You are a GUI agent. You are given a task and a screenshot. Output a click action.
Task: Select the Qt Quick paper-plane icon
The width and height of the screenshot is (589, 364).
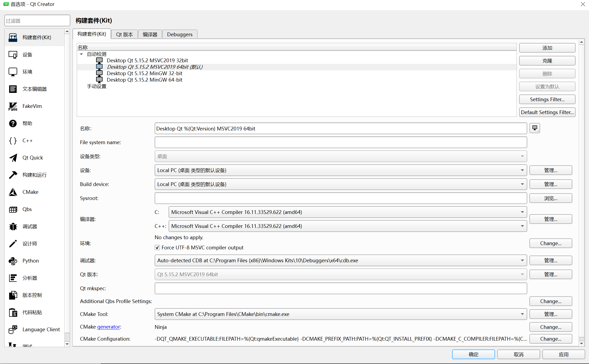13,158
